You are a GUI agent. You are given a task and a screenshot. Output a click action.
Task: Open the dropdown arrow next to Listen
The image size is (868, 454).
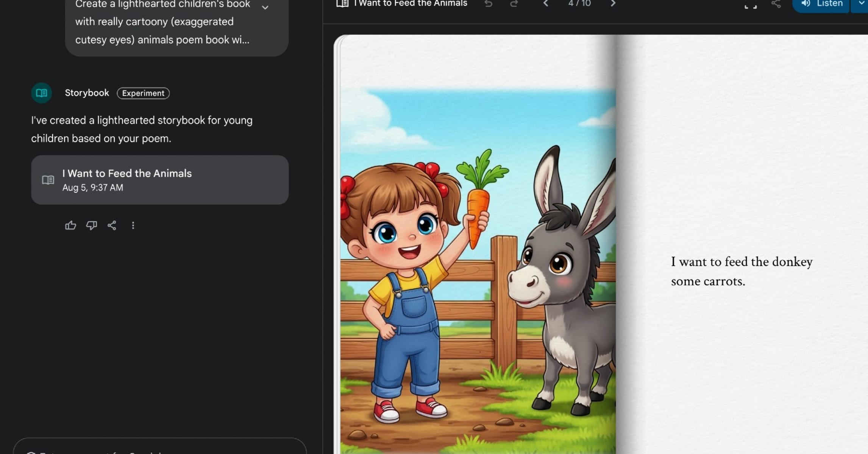point(861,4)
